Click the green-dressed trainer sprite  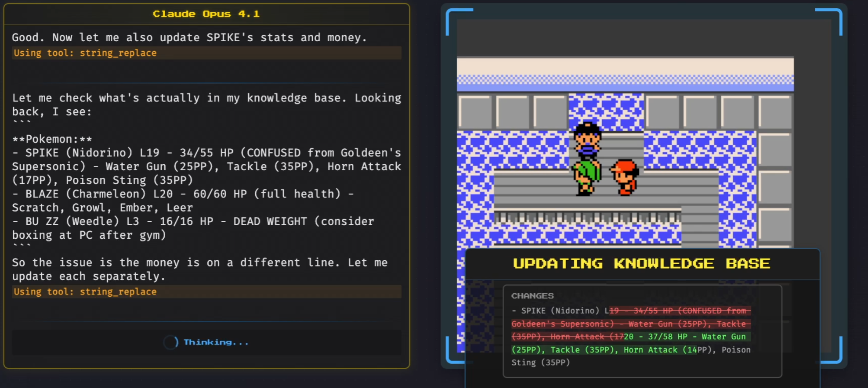click(x=586, y=177)
